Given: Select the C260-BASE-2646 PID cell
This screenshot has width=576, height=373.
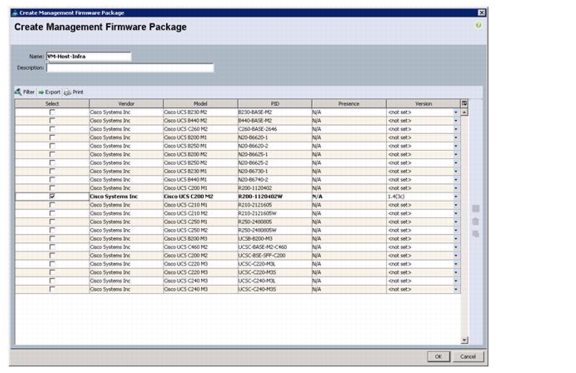Looking at the screenshot, I should coord(275,129).
